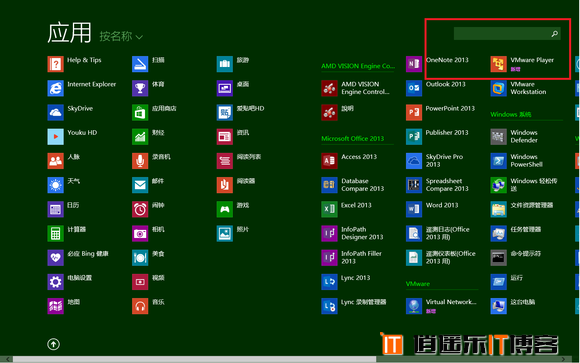580x363 pixels.
Task: Open the 旅游 travel app
Action: (233, 64)
